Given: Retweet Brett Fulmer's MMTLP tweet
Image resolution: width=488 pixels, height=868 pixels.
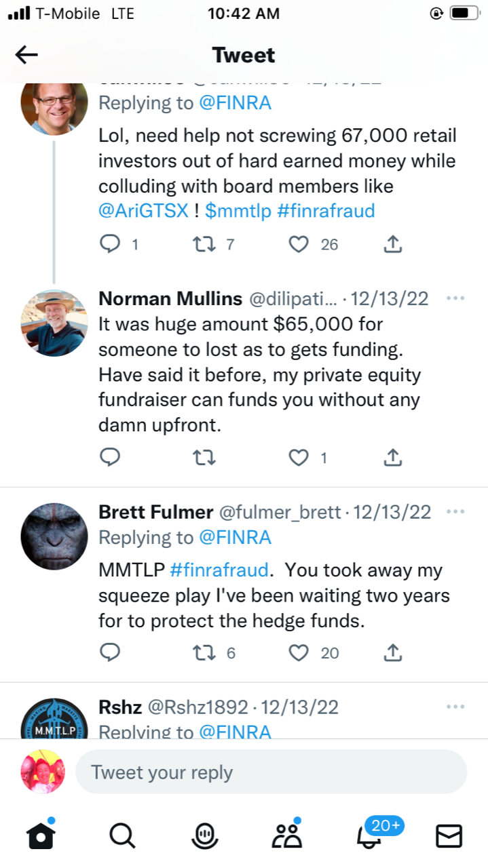Looking at the screenshot, I should coord(204,652).
